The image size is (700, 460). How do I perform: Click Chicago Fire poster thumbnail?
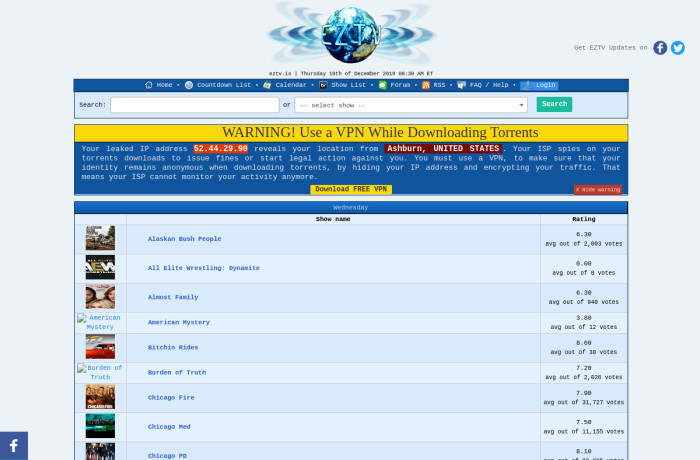[x=100, y=397]
